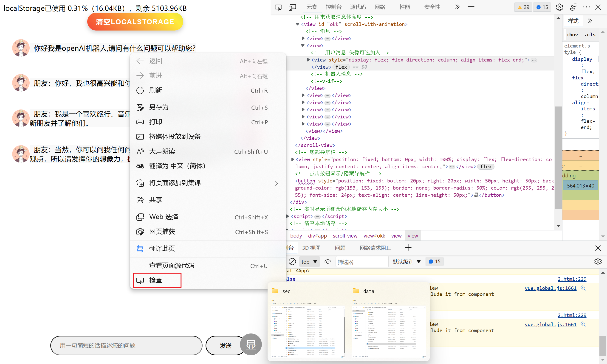Toggle device emulation icon in DevTools
This screenshot has height=364, width=607.
(x=292, y=7)
